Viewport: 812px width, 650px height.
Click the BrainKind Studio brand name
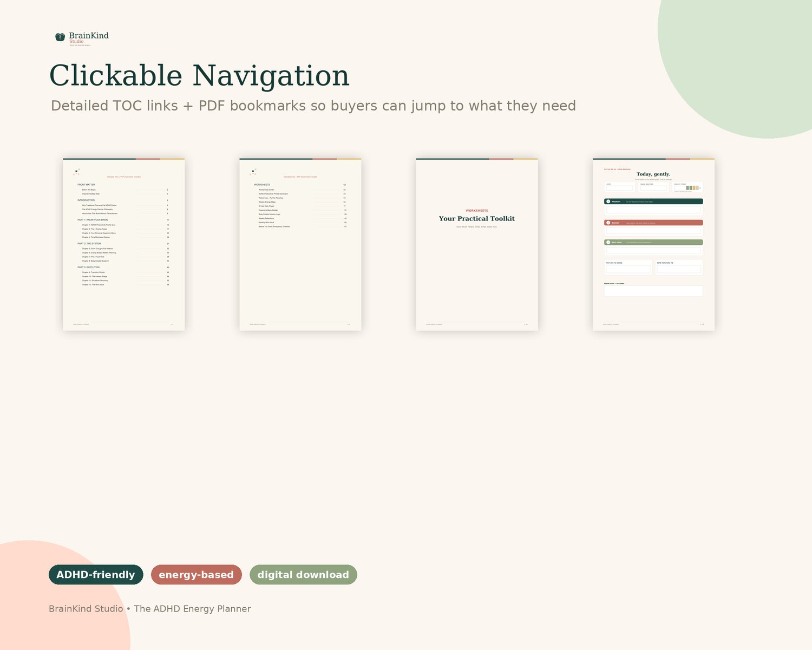(x=89, y=37)
